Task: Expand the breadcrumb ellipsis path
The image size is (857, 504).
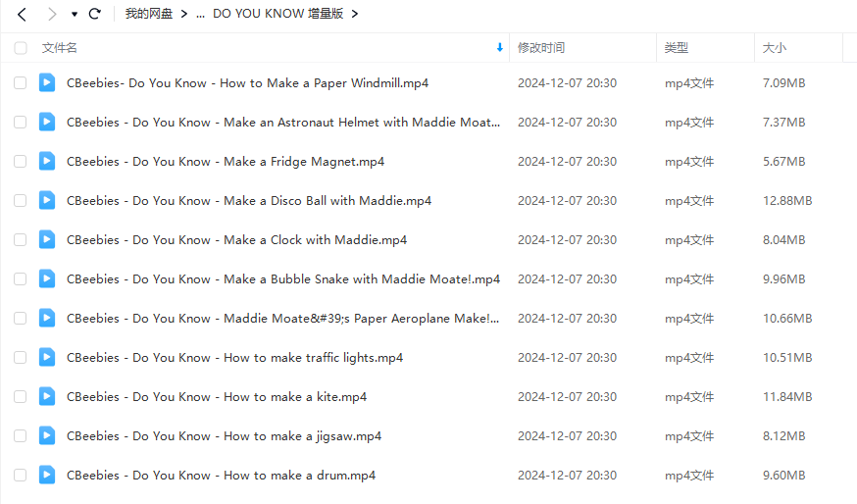Action: 201,14
